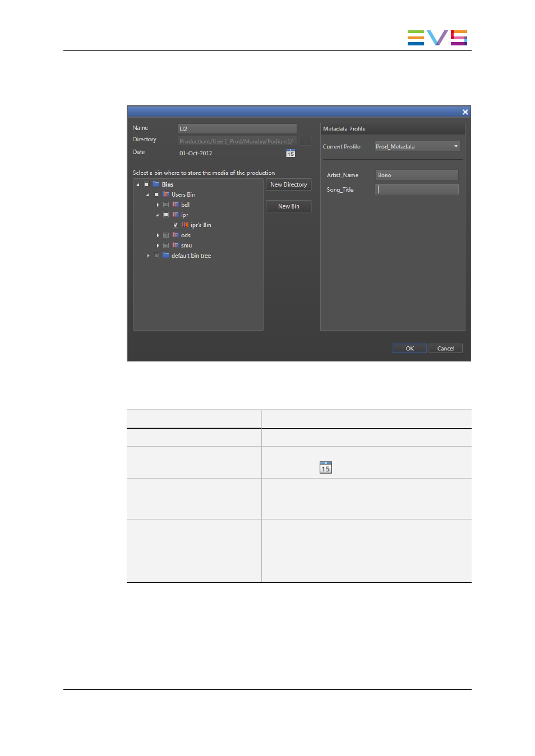Click the ipr bin icon
535x756 pixels.
click(176, 215)
